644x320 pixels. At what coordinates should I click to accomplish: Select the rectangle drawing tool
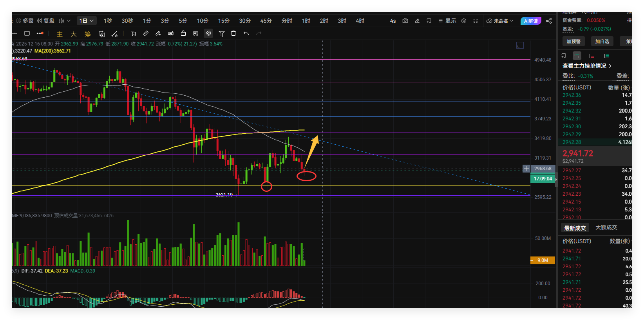[27, 34]
